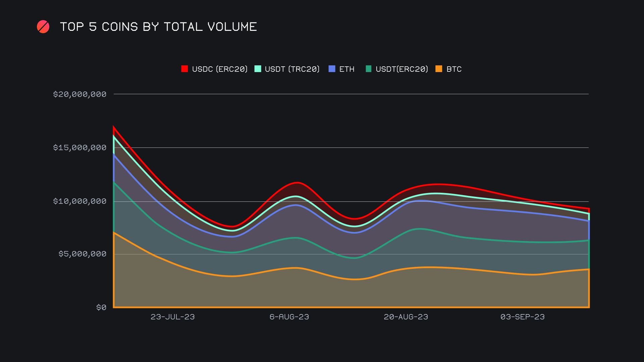The height and width of the screenshot is (362, 644).
Task: Click the USDT(ERC20) green legend swatch
Action: coord(368,69)
